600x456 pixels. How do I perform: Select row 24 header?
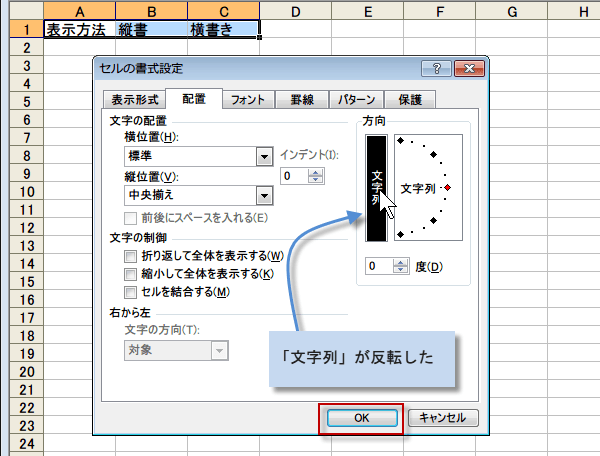click(x=26, y=444)
